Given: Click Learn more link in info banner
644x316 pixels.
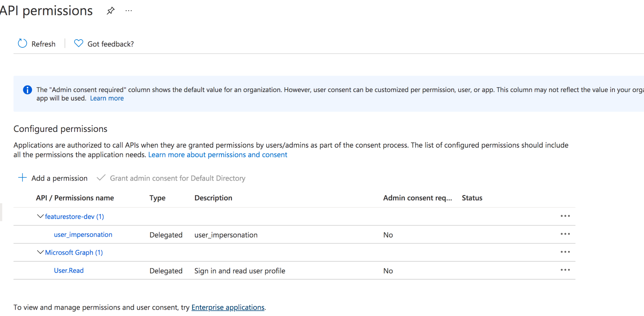Looking at the screenshot, I should (x=107, y=98).
